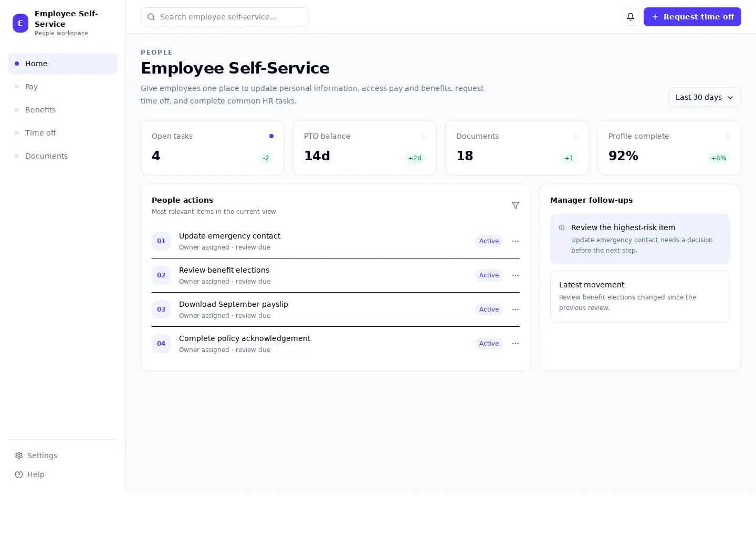Open the Benefits section
The height and width of the screenshot is (538, 756).
tap(62, 110)
